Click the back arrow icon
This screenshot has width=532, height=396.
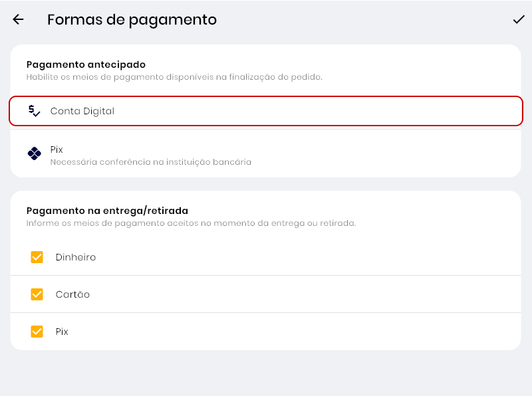click(18, 20)
